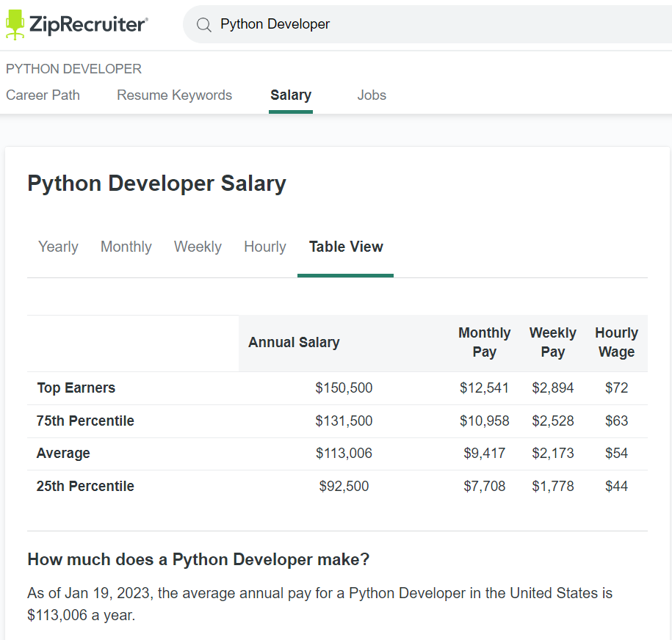Viewport: 672px width, 640px height.
Task: Click the PYTHON DEVELOPER page label
Action: (73, 69)
